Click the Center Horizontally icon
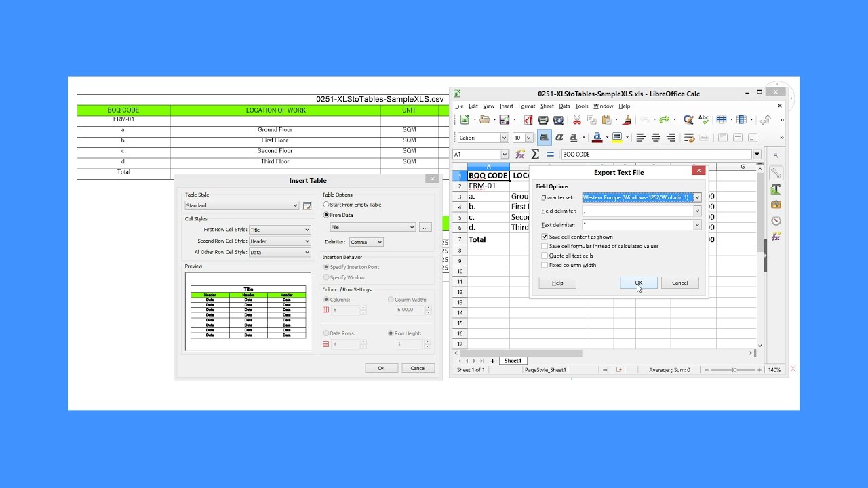 pos(656,138)
